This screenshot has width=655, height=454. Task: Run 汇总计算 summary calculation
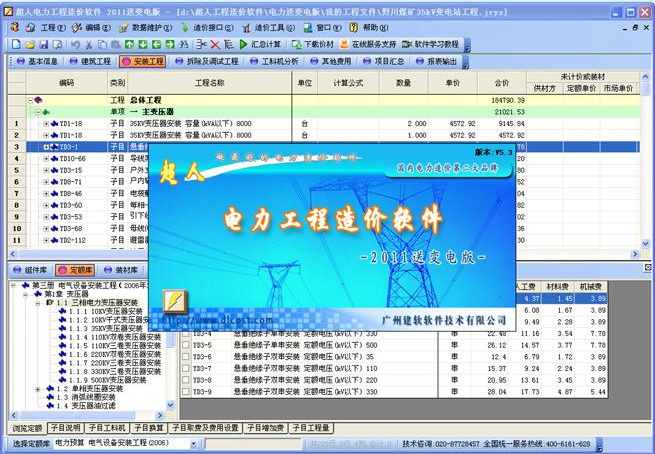click(x=260, y=44)
